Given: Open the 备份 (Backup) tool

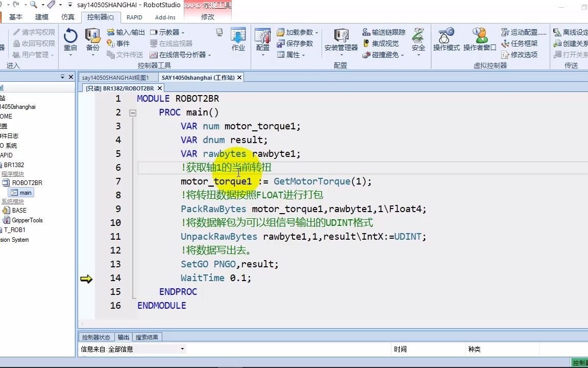Looking at the screenshot, I should (x=92, y=40).
